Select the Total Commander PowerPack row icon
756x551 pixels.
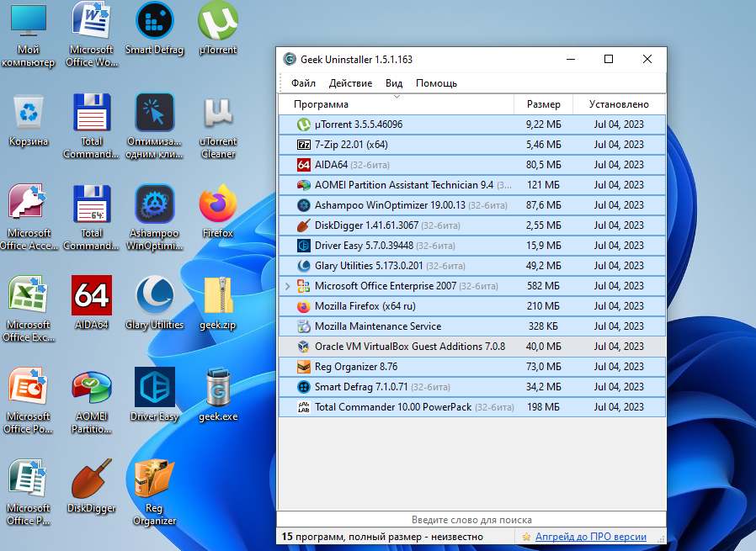(304, 407)
